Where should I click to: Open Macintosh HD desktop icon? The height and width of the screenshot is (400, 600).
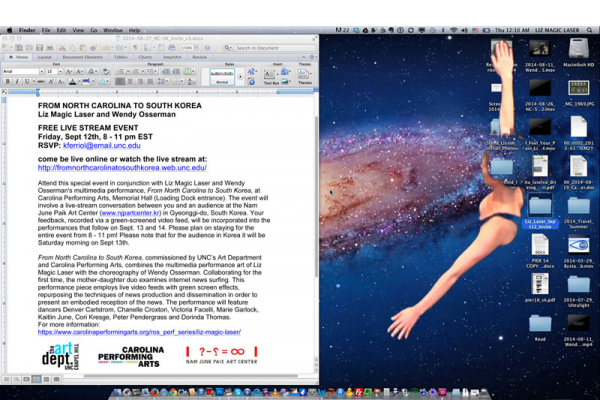[579, 53]
